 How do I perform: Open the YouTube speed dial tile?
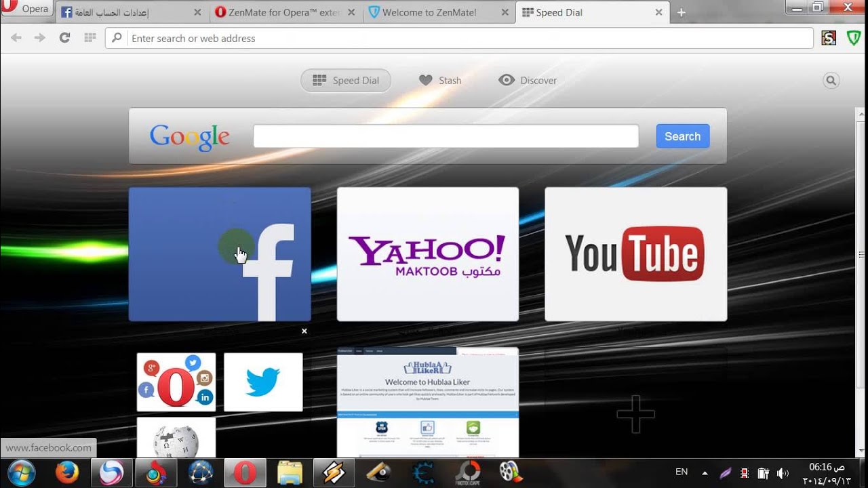pos(636,254)
